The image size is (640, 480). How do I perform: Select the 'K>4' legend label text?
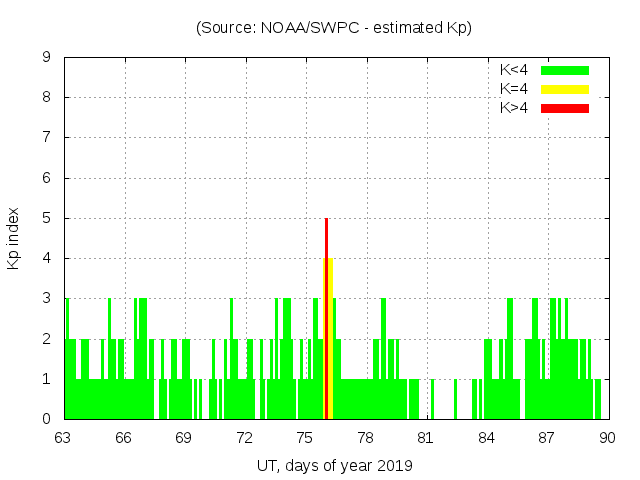514,108
